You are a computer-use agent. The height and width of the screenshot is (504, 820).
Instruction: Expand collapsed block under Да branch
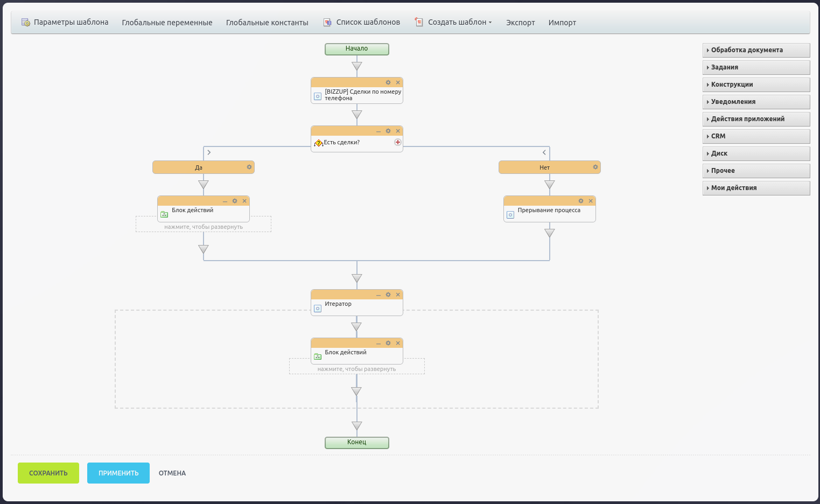(x=204, y=227)
